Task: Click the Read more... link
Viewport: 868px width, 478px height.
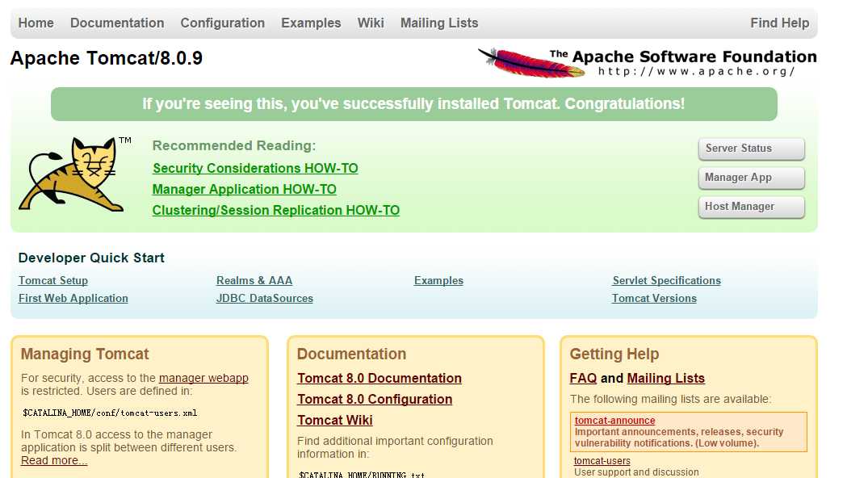Action: pyautogui.click(x=54, y=461)
